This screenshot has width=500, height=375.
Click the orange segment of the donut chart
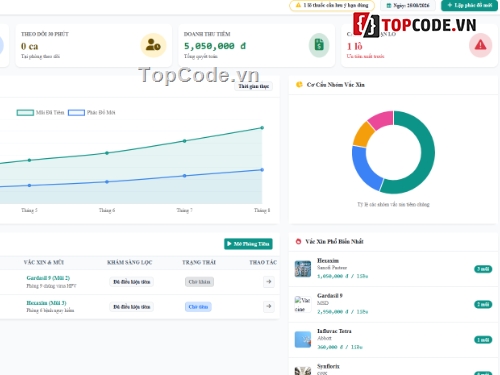[363, 135]
